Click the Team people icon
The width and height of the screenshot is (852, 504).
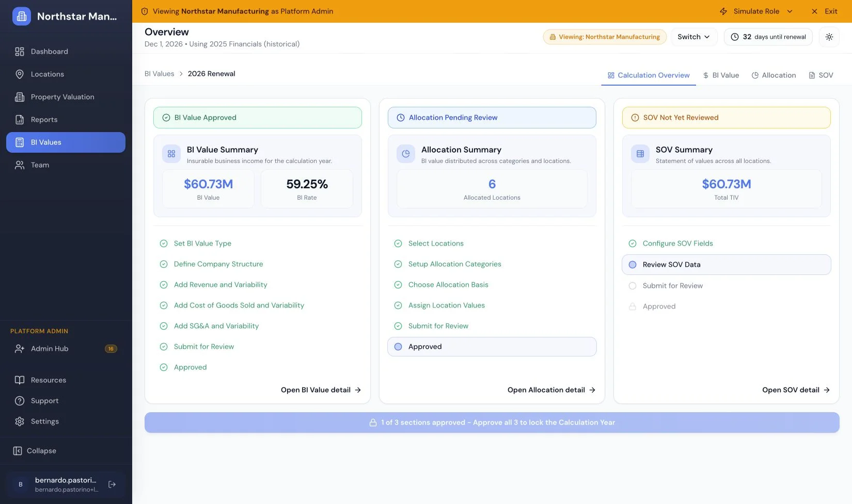(20, 165)
